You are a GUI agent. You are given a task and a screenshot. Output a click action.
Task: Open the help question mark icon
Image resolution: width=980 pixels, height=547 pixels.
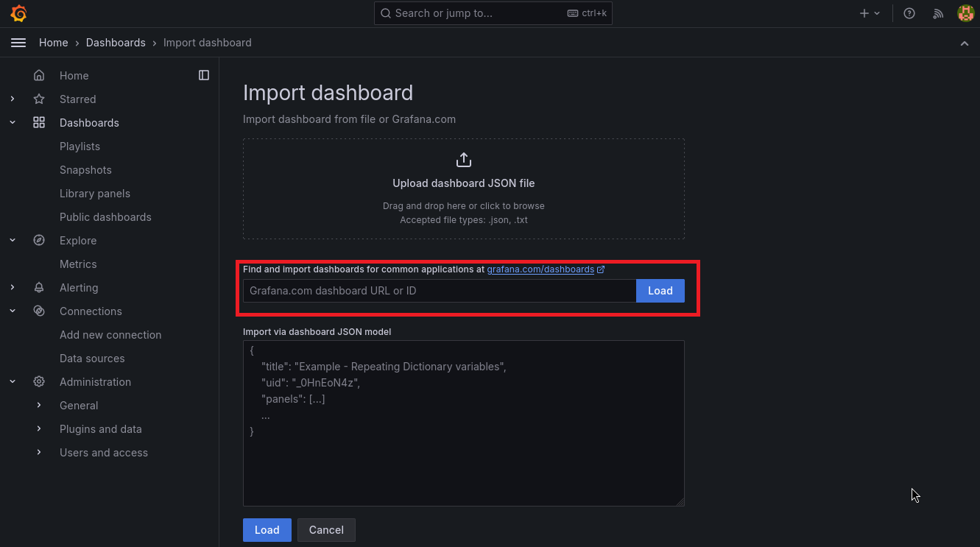(x=909, y=13)
